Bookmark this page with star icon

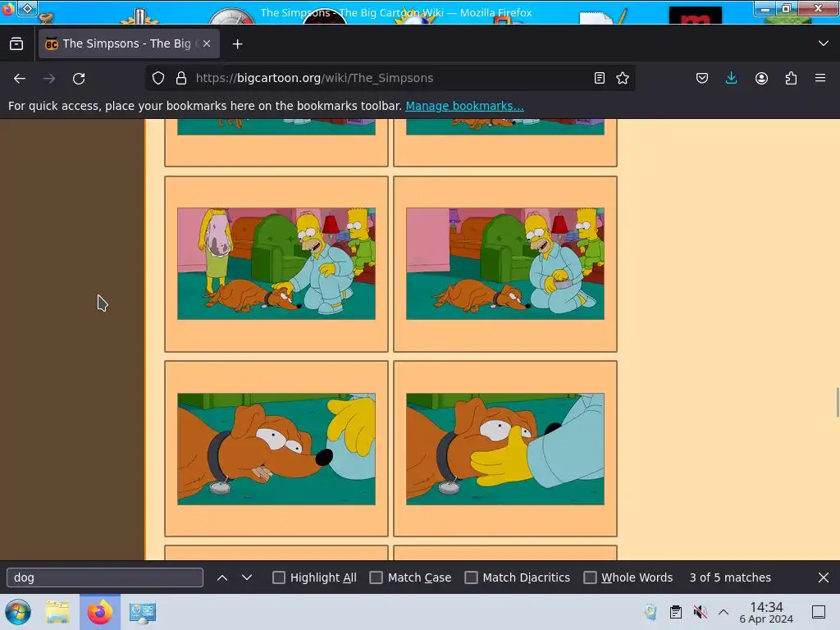[x=623, y=78]
